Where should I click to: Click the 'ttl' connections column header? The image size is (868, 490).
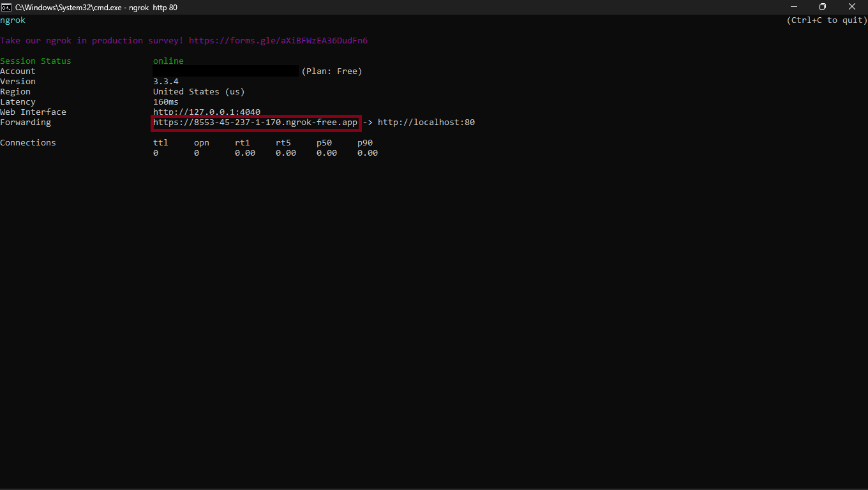click(161, 143)
